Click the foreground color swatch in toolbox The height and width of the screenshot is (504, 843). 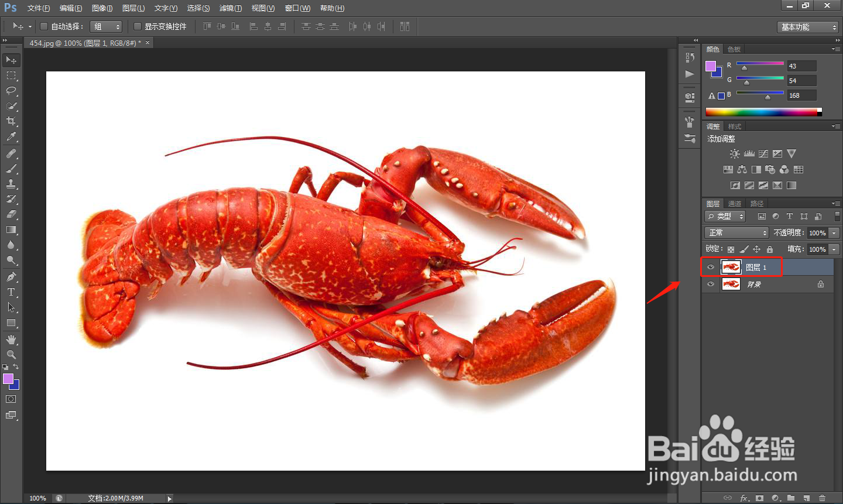point(8,379)
